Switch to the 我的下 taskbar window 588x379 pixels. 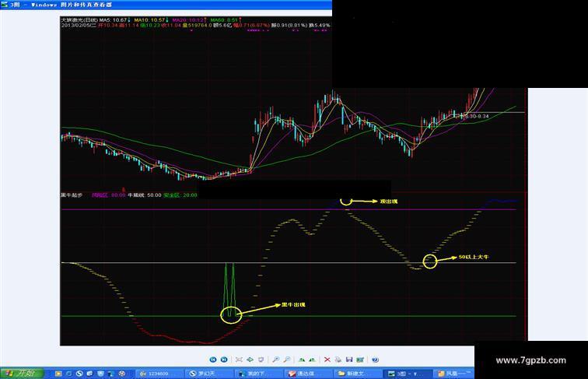coord(257,374)
